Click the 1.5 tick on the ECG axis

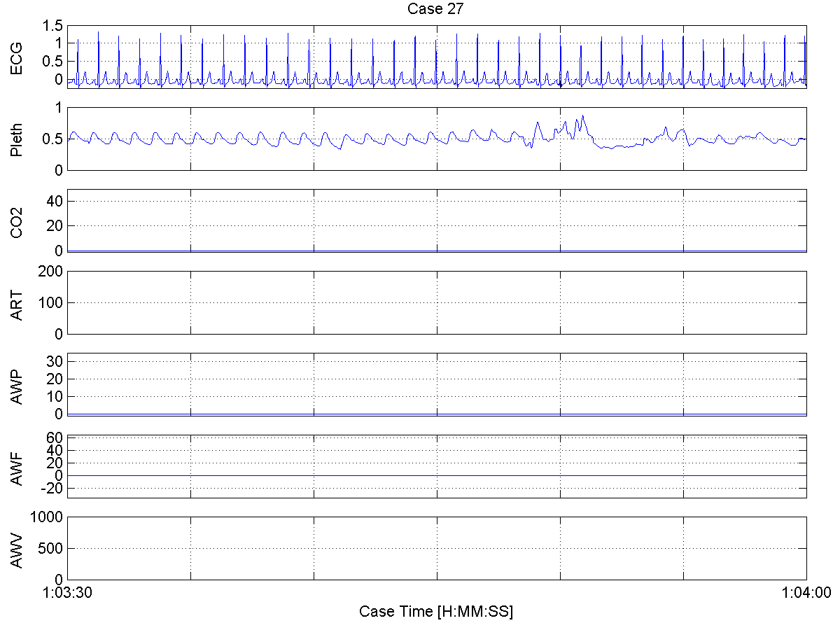point(54,27)
